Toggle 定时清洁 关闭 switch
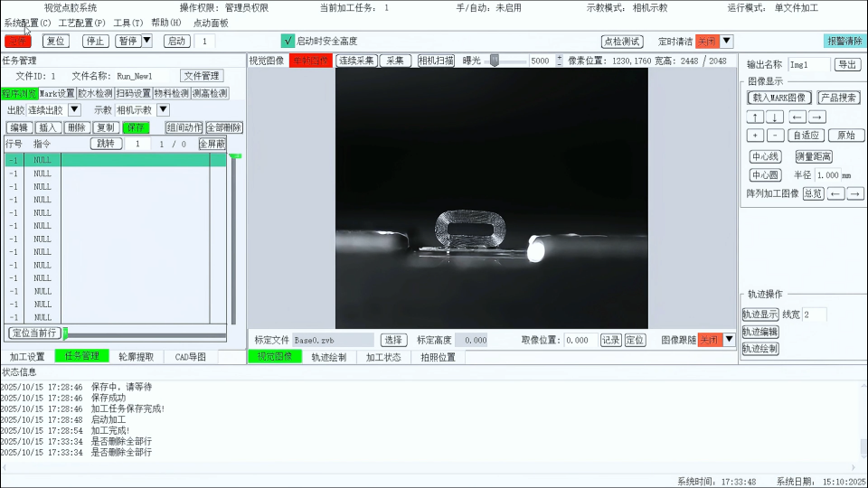Image resolution: width=868 pixels, height=488 pixels. pos(707,42)
